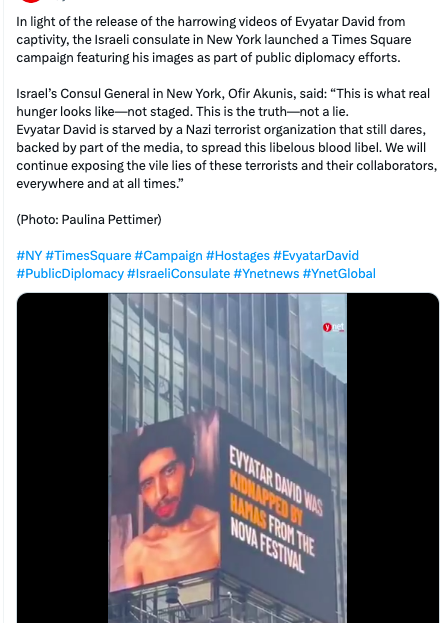Follow the #Campaign hashtag
The image size is (440, 623).
click(169, 255)
